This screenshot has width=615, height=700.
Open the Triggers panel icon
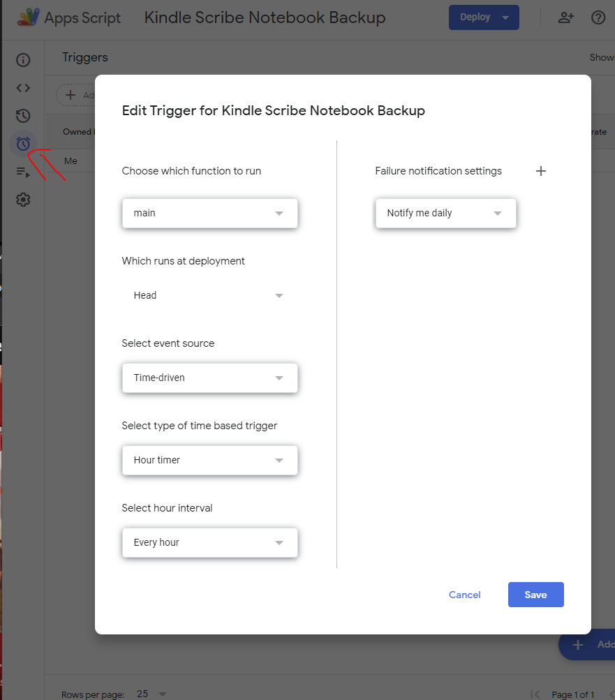coord(22,144)
